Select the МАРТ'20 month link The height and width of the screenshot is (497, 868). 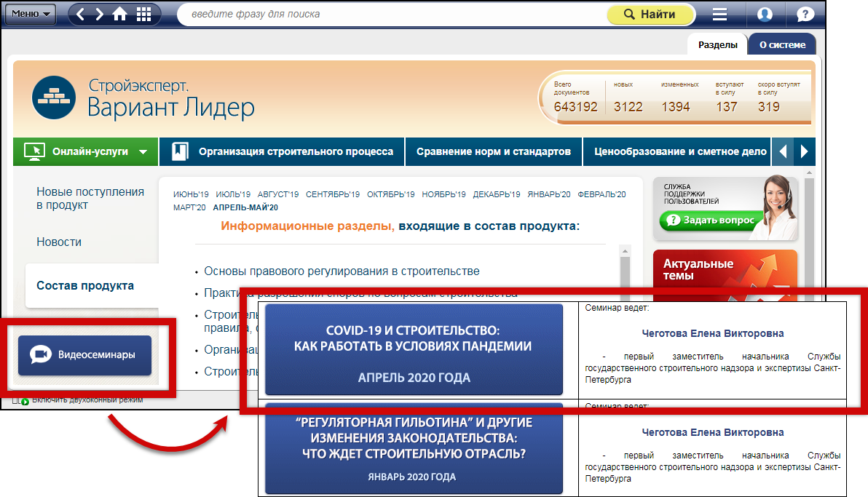click(x=189, y=207)
